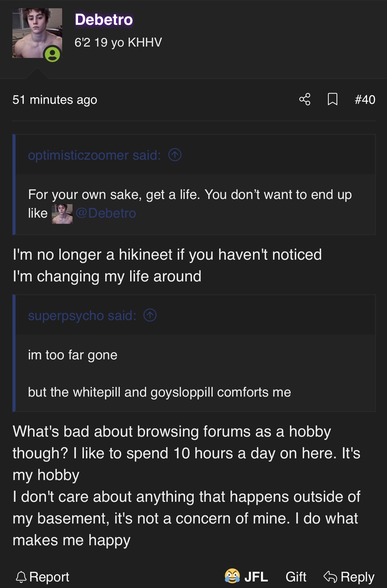React with the JFL label
387x588 pixels.
pos(256,577)
